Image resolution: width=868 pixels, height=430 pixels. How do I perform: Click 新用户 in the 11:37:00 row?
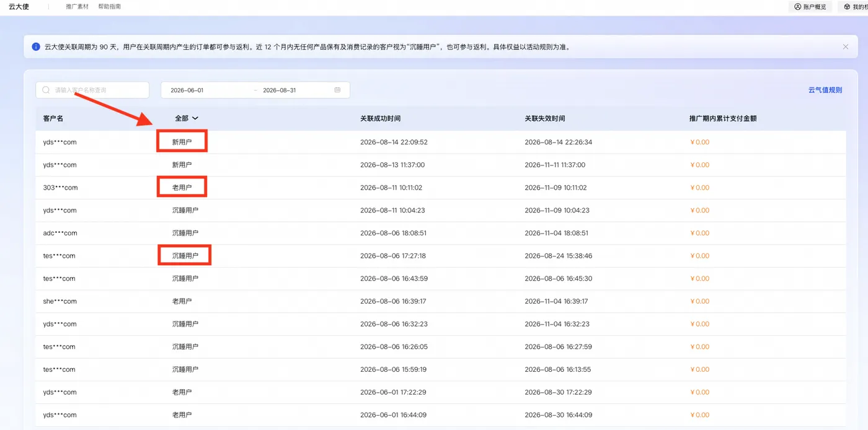(182, 165)
